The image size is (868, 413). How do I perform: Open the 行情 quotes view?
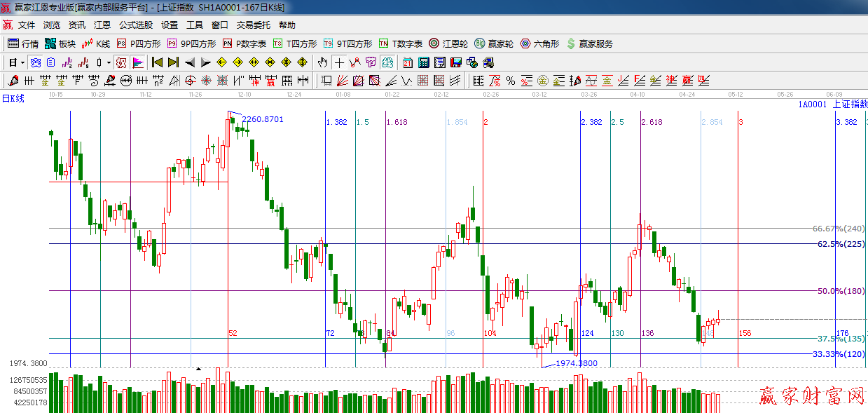pyautogui.click(x=22, y=43)
